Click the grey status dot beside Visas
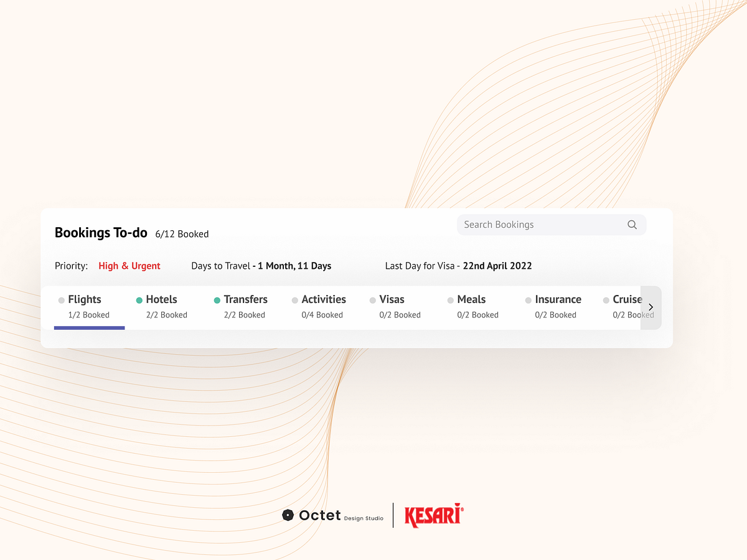Screen dimensions: 747x560 coord(372,299)
